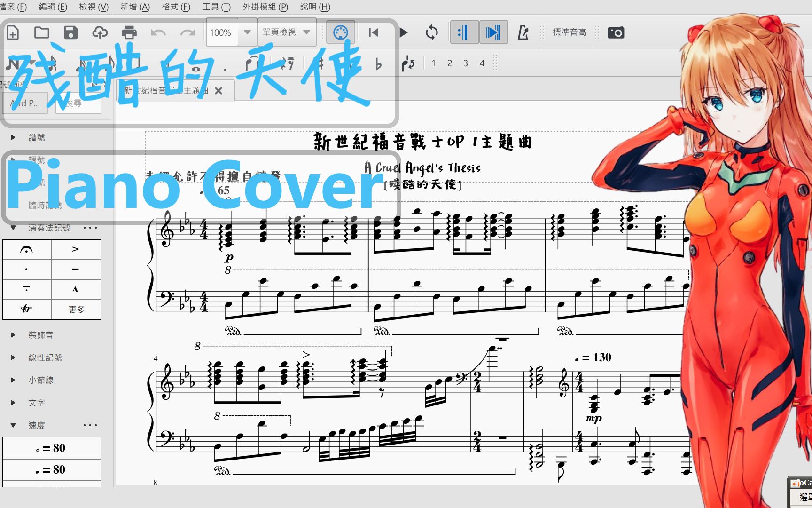This screenshot has height=508, width=812.
Task: Expand the 裝飾音 palette
Action: pos(13,335)
